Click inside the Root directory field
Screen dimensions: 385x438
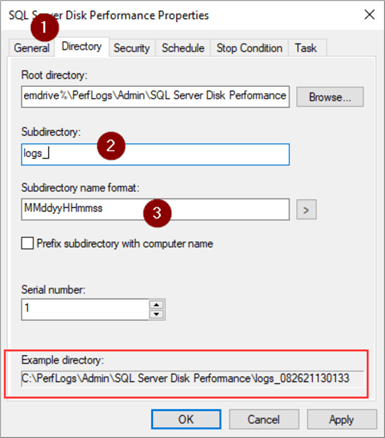[155, 96]
